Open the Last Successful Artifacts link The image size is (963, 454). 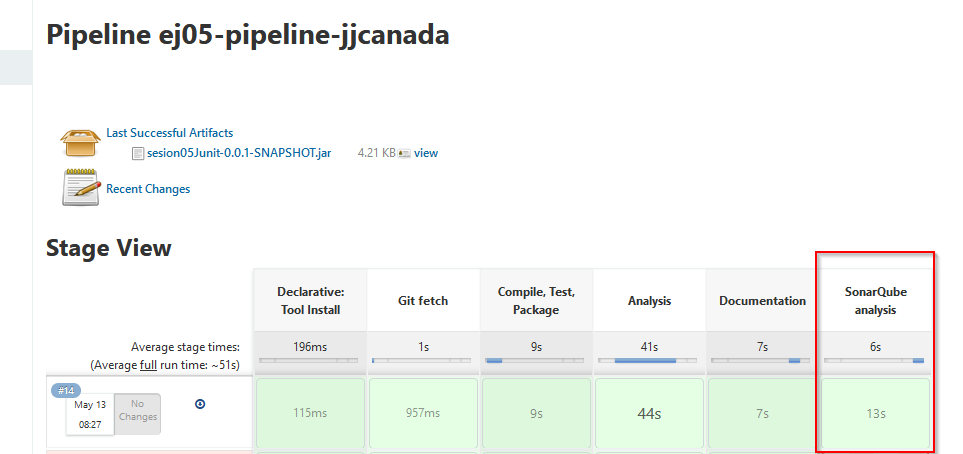pyautogui.click(x=169, y=133)
